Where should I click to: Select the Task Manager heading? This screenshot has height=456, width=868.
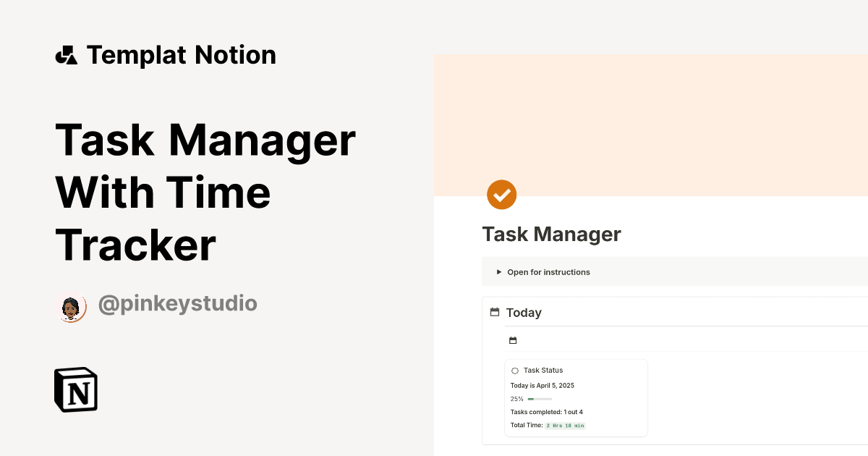click(551, 234)
